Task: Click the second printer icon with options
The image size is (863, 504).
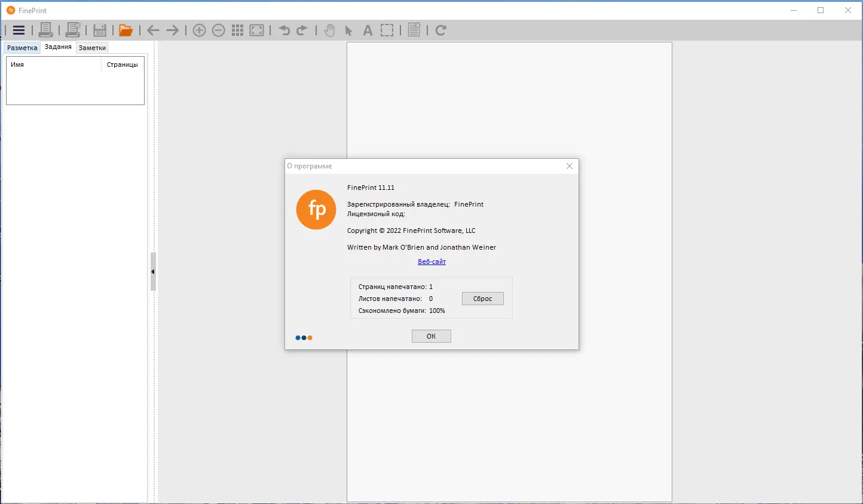Action: 73,30
